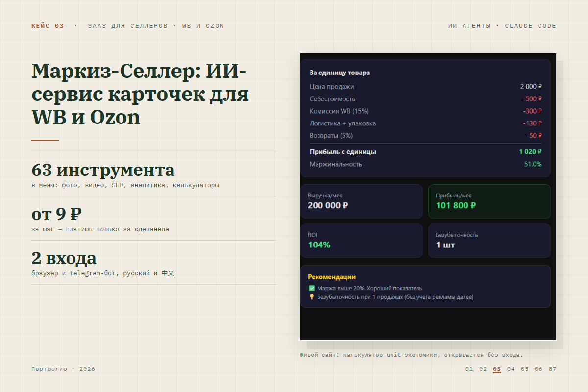Click the 'Живой сайт: калькулятор unit-экономики' caption
Image resolution: width=588 pixels, height=392 pixels.
[x=412, y=355]
